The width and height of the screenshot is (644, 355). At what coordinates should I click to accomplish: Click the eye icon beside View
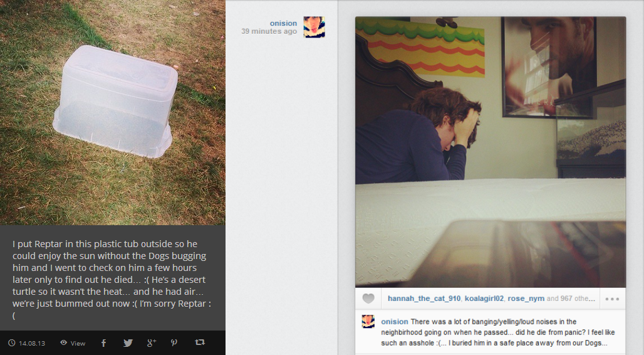point(64,342)
